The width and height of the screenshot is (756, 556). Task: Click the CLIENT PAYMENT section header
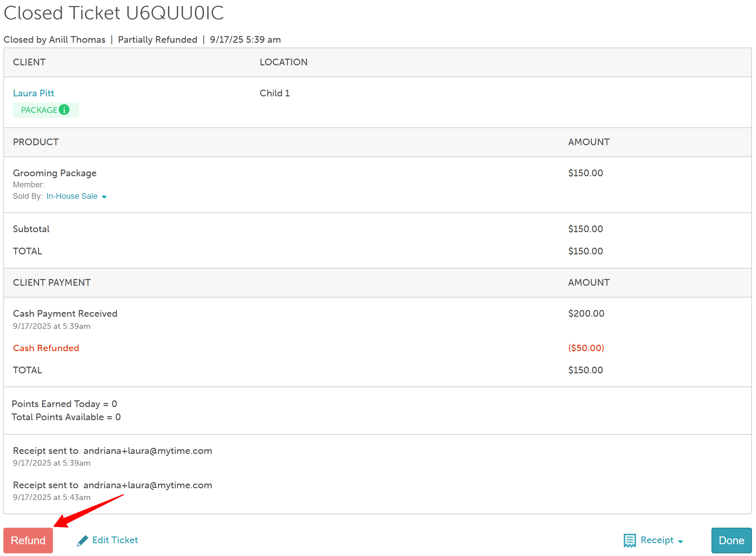click(x=52, y=283)
